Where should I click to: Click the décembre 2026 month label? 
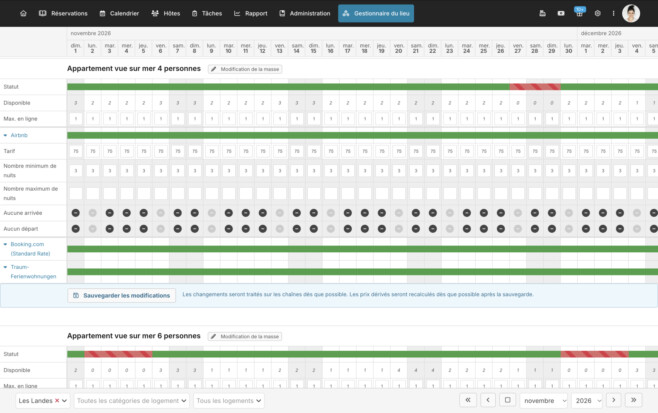tap(601, 33)
